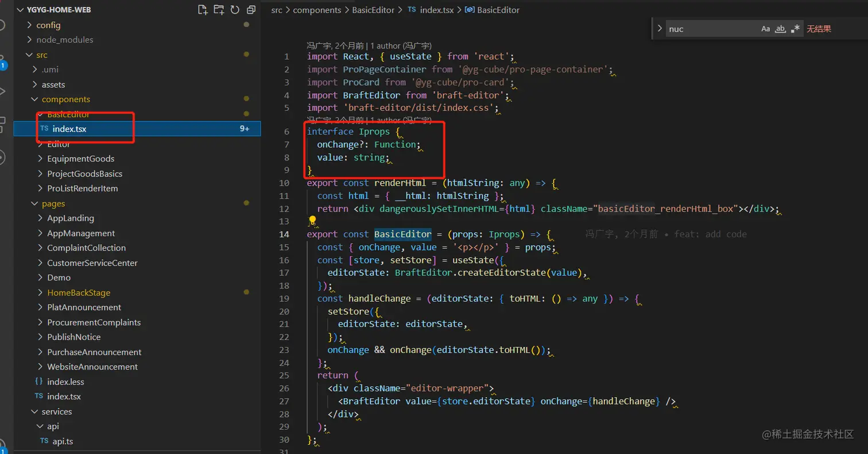This screenshot has height=454, width=868.
Task: Click the lightbulb quick-fix icon at line 13
Action: (x=312, y=221)
